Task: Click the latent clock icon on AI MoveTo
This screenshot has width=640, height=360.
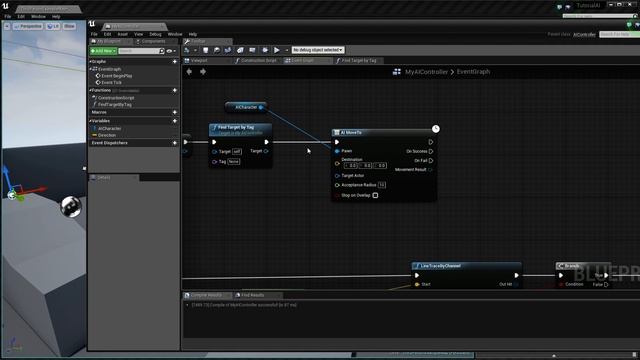Action: (x=436, y=129)
